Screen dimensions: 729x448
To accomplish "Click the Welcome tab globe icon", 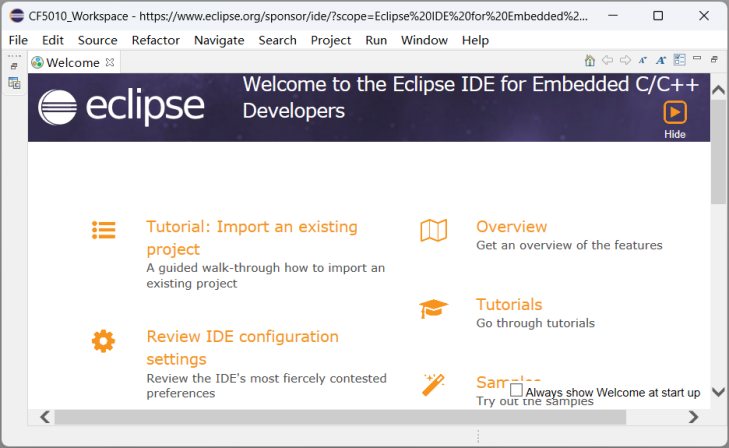I will click(37, 62).
